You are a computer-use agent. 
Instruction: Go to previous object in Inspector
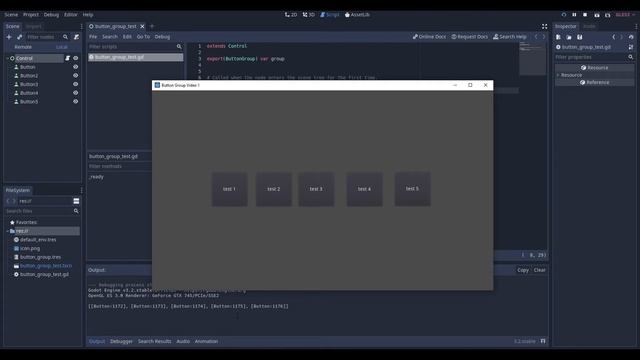613,37
